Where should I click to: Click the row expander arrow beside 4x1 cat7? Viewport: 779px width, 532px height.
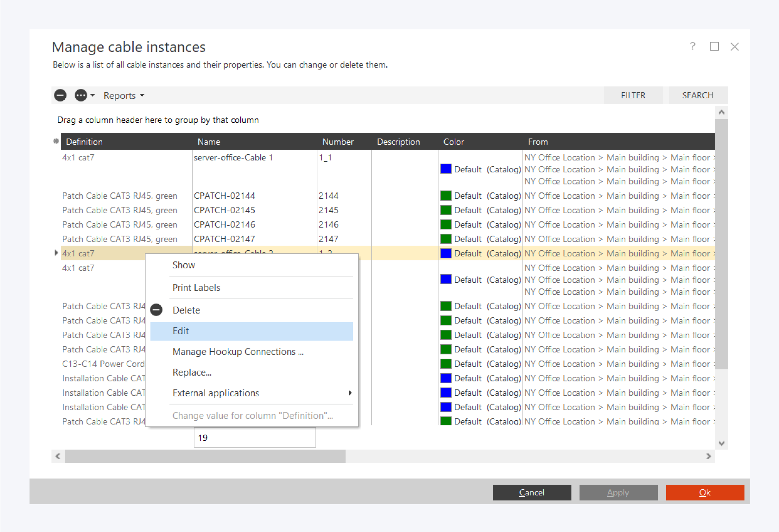click(x=56, y=253)
